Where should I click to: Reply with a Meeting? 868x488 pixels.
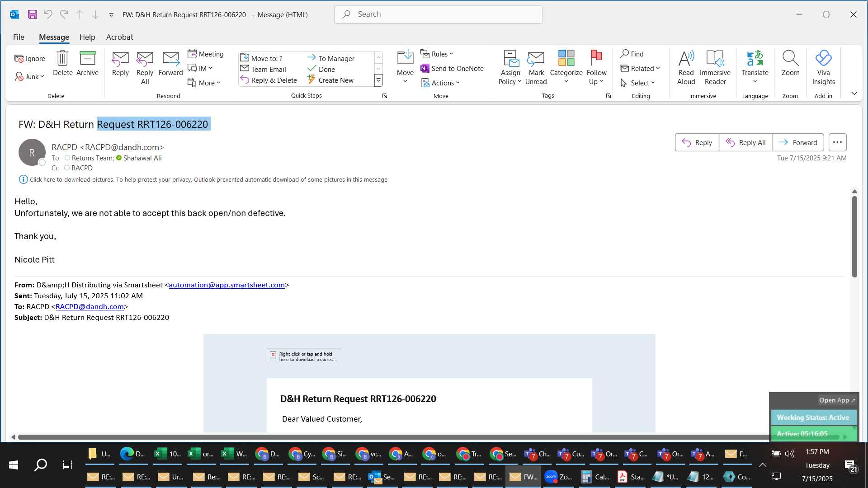[206, 54]
